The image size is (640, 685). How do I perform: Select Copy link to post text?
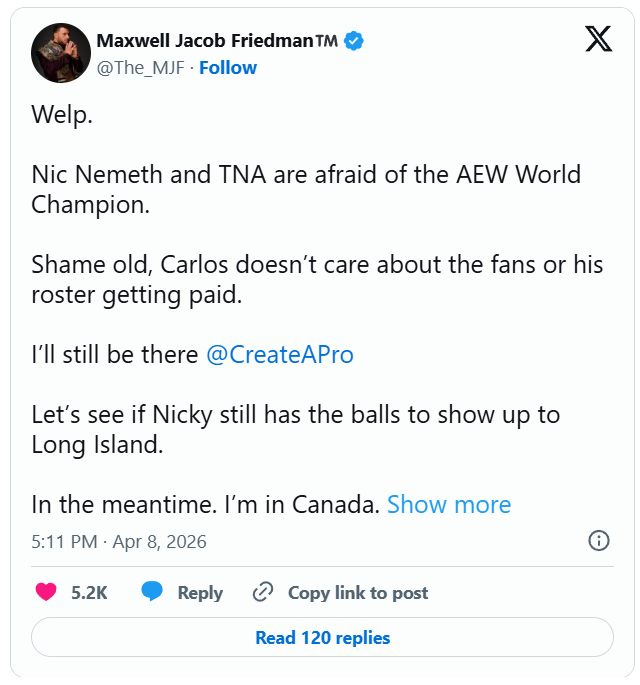[358, 593]
